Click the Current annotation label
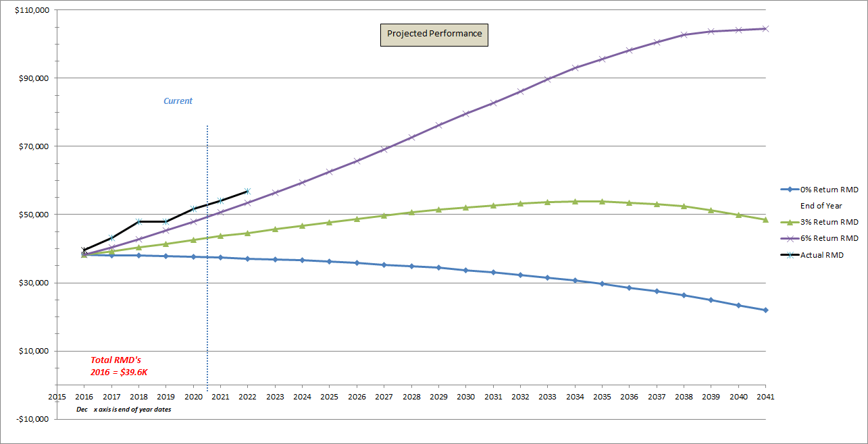The image size is (868, 444). pyautogui.click(x=177, y=101)
